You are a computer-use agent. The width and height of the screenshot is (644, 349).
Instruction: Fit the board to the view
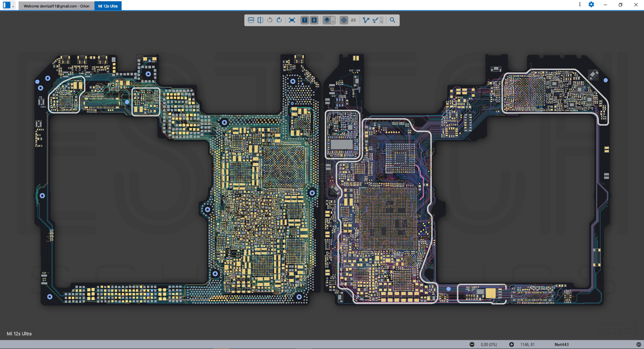[292, 20]
